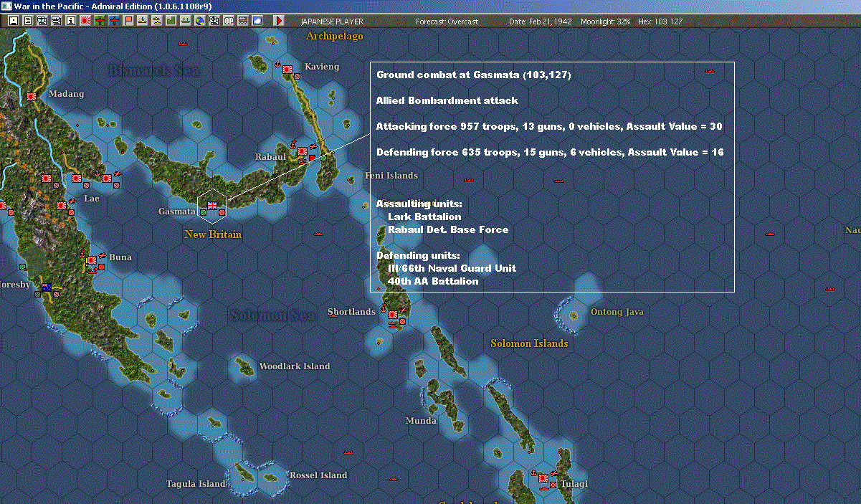The width and height of the screenshot is (861, 504).
Task: Click the Allied Bombardment attack line
Action: (447, 100)
